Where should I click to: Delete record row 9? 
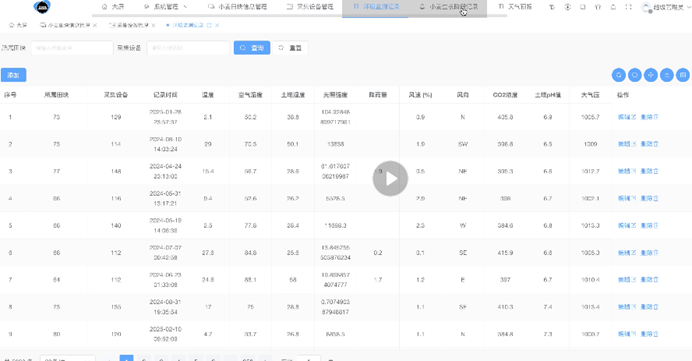click(x=649, y=334)
